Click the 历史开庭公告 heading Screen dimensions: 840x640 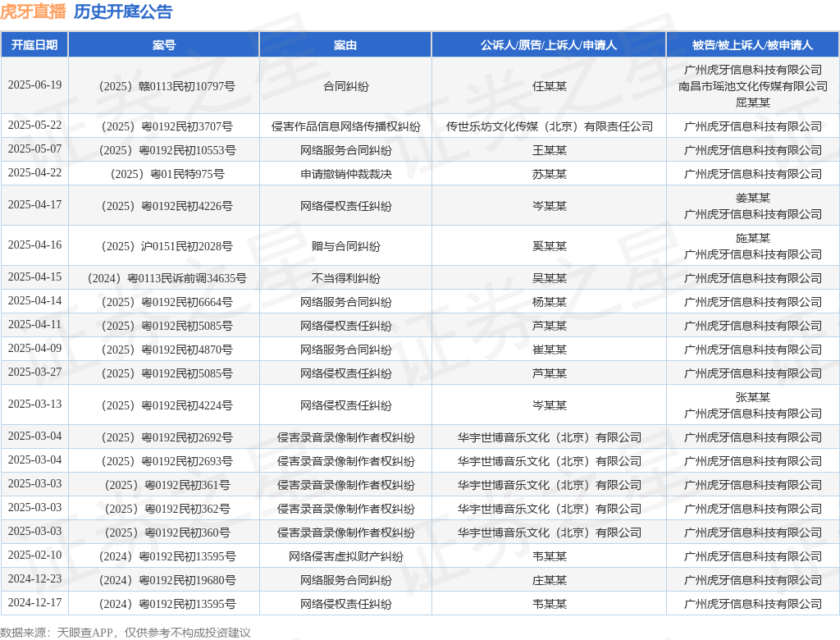click(123, 11)
